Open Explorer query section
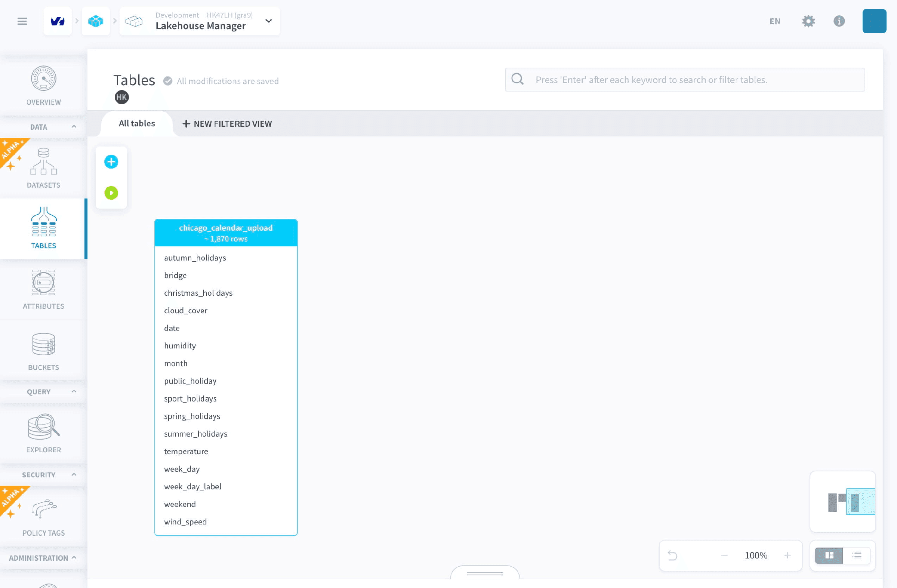This screenshot has height=588, width=897. click(44, 433)
